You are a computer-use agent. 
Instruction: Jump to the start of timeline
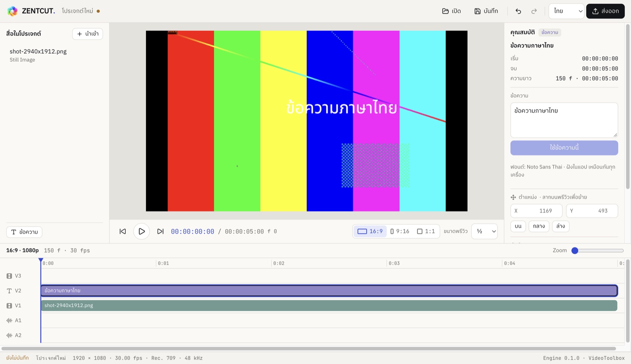(123, 231)
